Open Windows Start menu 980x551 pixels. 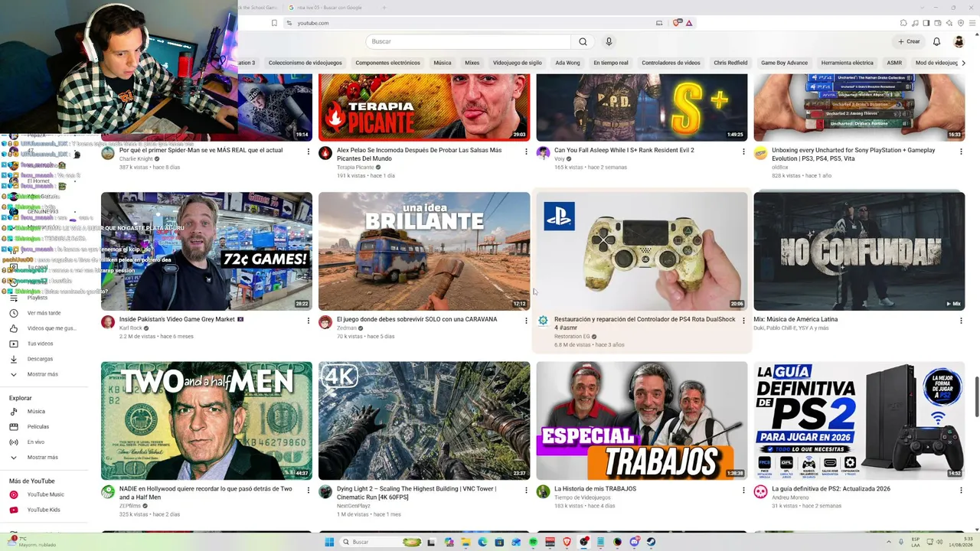(329, 542)
